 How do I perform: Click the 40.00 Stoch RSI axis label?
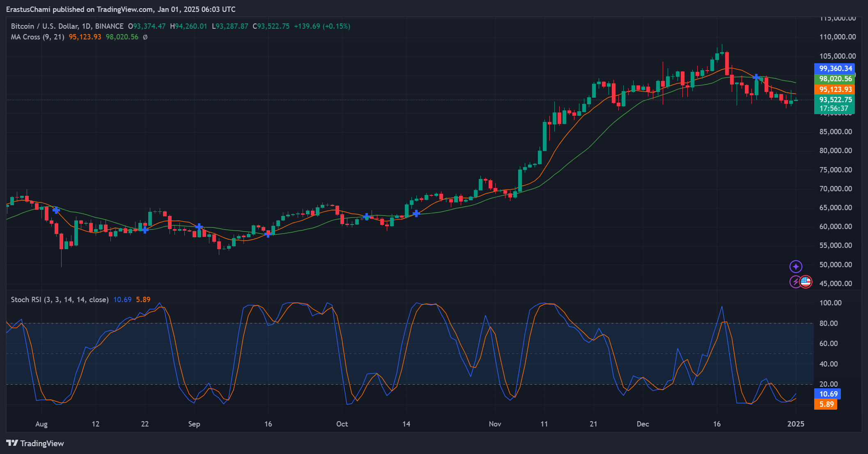coord(829,364)
